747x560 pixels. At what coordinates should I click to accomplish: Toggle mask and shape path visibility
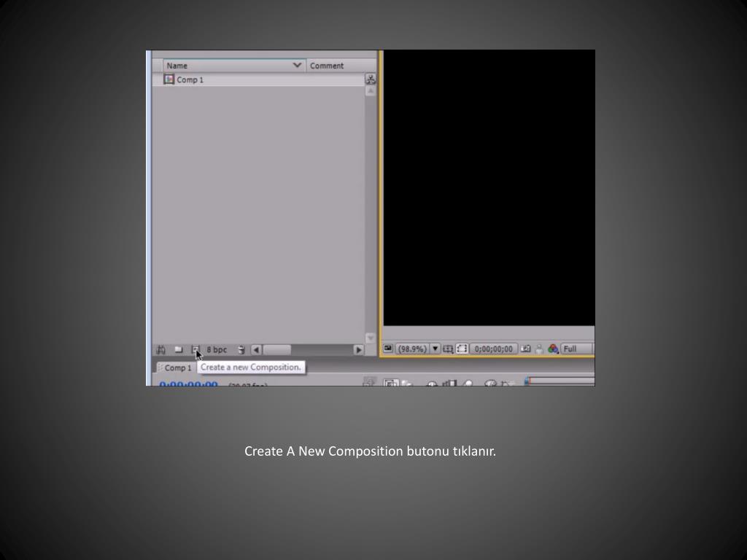point(462,349)
